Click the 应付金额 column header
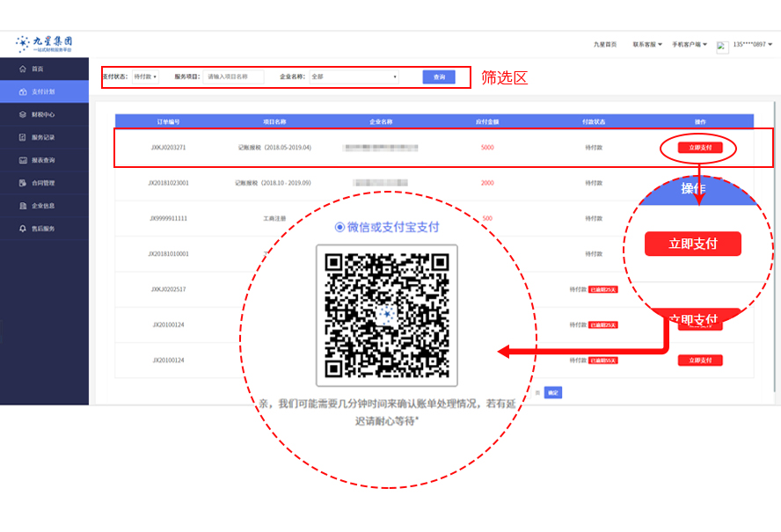The width and height of the screenshot is (781, 532). pyautogui.click(x=487, y=121)
